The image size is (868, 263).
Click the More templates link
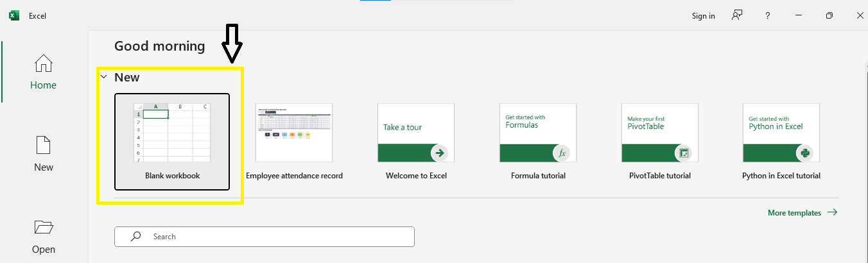803,212
